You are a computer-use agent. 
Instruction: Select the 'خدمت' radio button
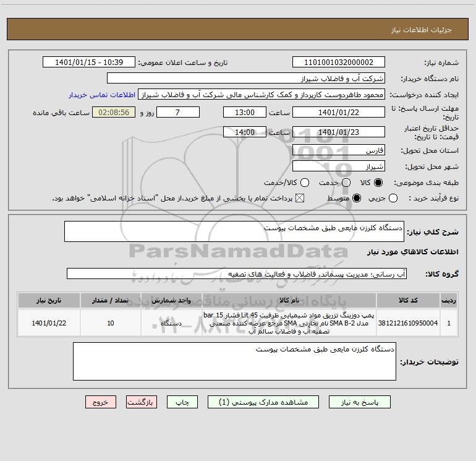click(346, 183)
